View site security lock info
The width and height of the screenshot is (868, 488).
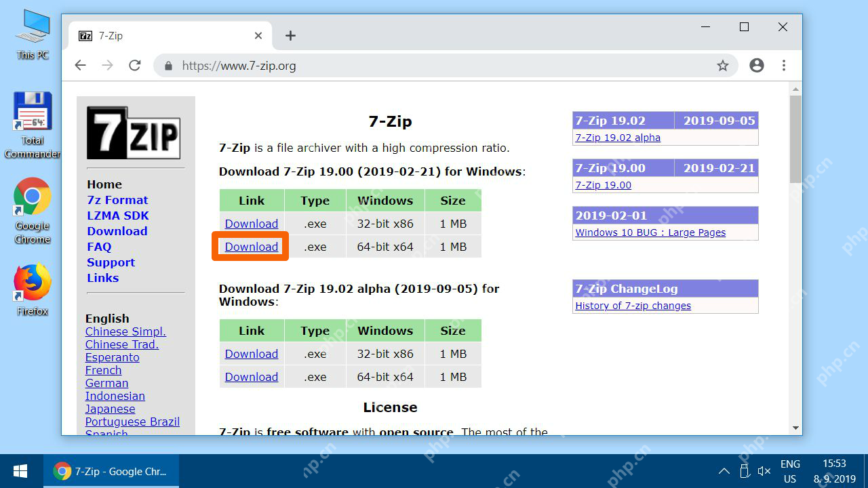point(168,66)
